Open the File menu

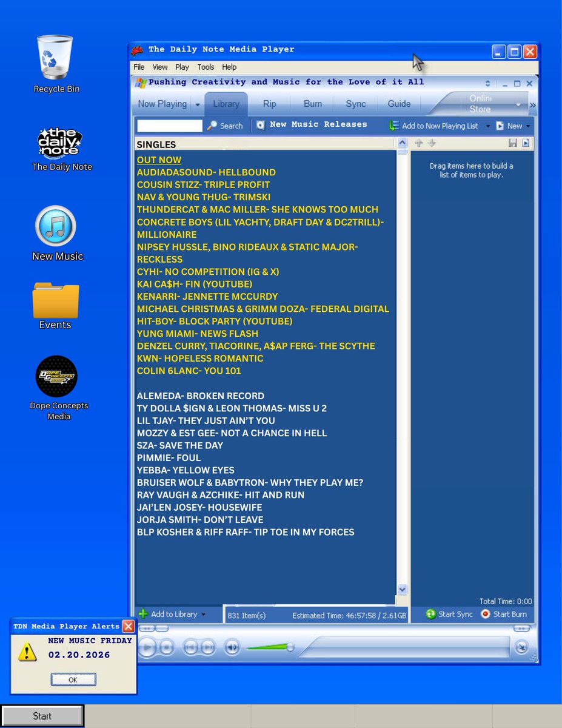[139, 67]
